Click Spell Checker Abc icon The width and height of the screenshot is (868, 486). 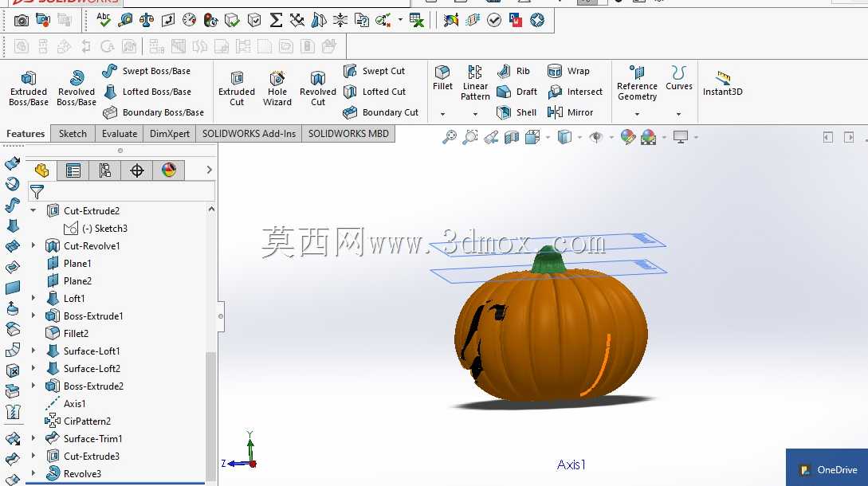click(x=104, y=19)
